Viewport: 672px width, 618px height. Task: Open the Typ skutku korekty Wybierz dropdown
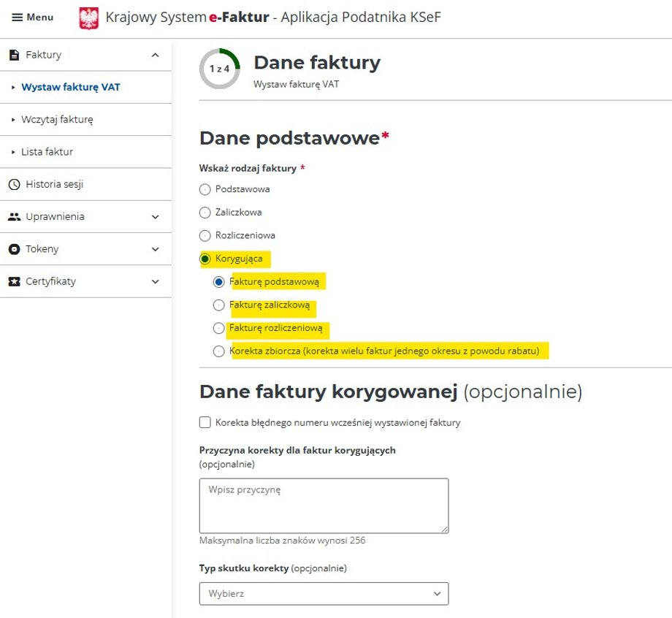324,593
